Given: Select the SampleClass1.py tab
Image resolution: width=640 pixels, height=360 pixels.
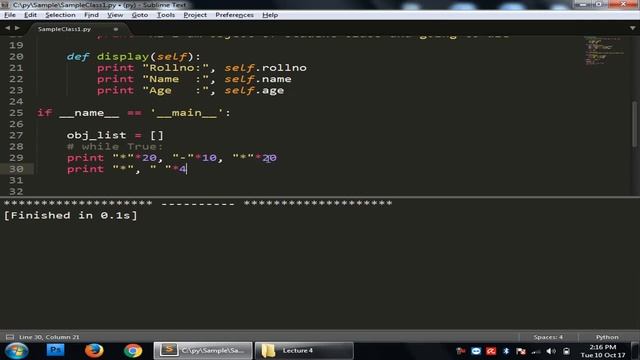Looking at the screenshot, I should click(64, 29).
